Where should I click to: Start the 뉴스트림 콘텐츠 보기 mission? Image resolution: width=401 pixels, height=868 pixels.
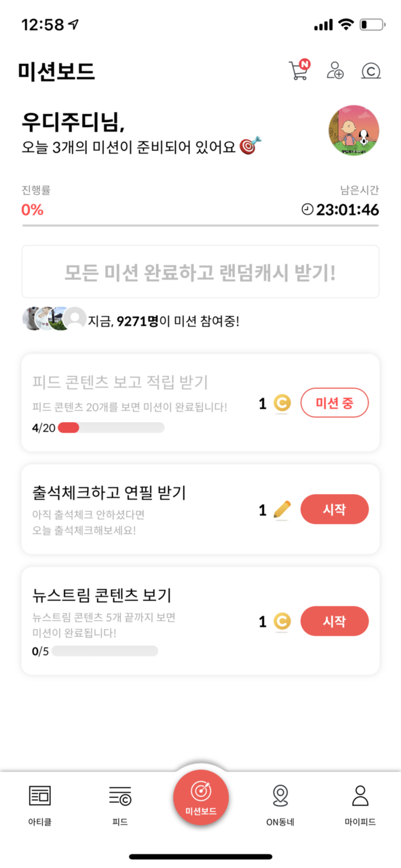[x=335, y=621]
